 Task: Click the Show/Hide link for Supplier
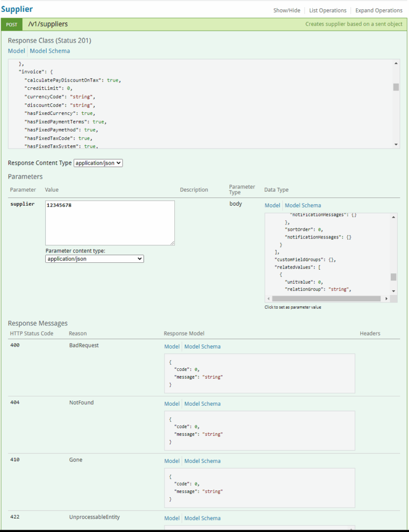[x=287, y=10]
